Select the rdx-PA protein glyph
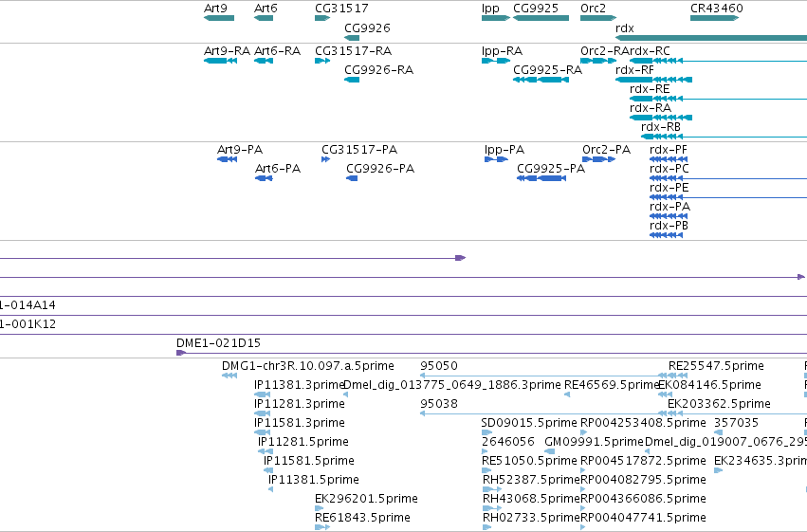Image resolution: width=807 pixels, height=532 pixels. [668, 216]
